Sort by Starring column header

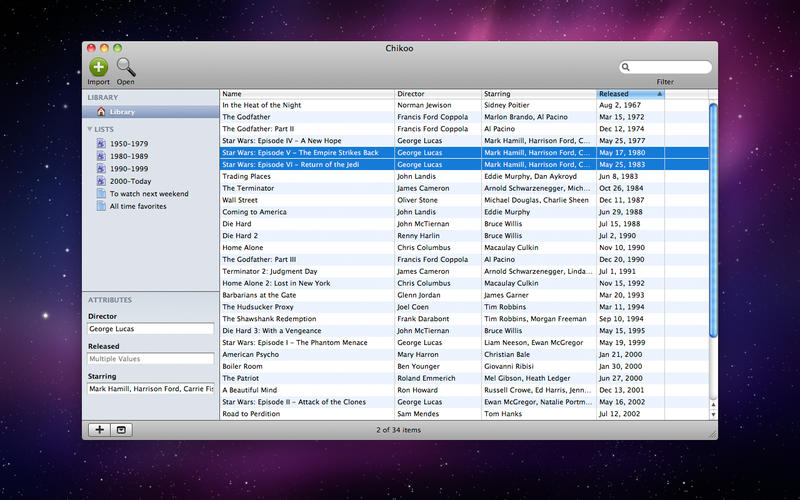coord(539,94)
